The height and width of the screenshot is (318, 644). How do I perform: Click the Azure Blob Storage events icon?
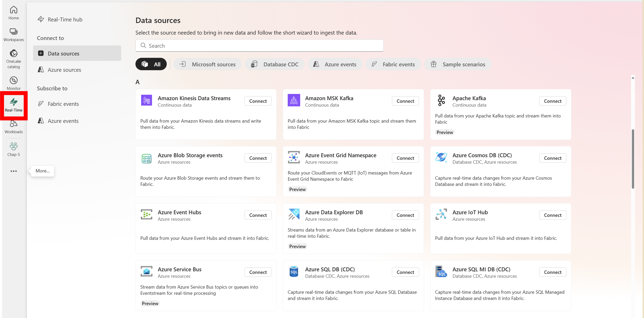pyautogui.click(x=146, y=158)
